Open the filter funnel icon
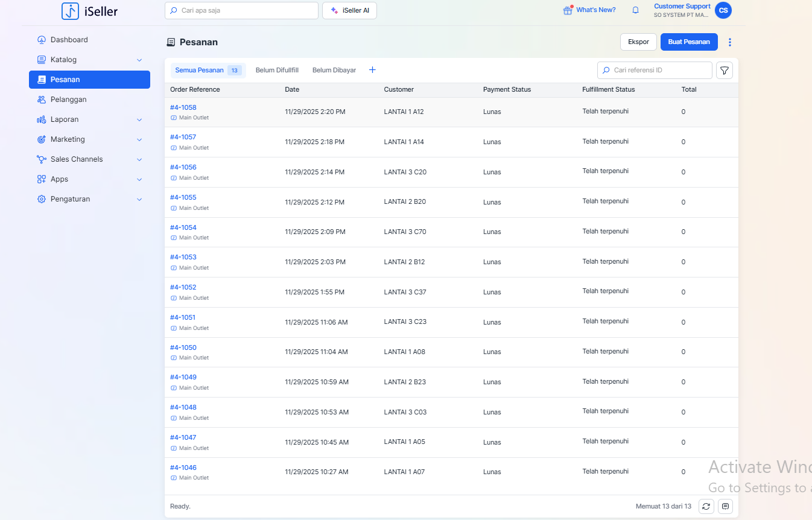 pyautogui.click(x=725, y=71)
